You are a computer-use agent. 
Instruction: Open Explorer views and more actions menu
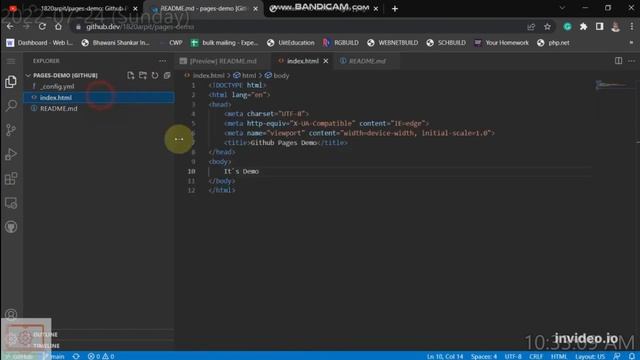click(162, 61)
